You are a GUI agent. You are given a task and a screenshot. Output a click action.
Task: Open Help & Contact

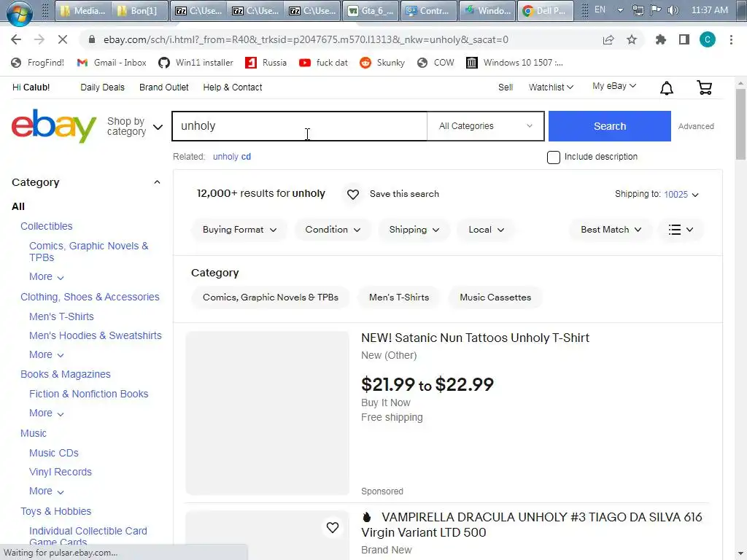233,87
